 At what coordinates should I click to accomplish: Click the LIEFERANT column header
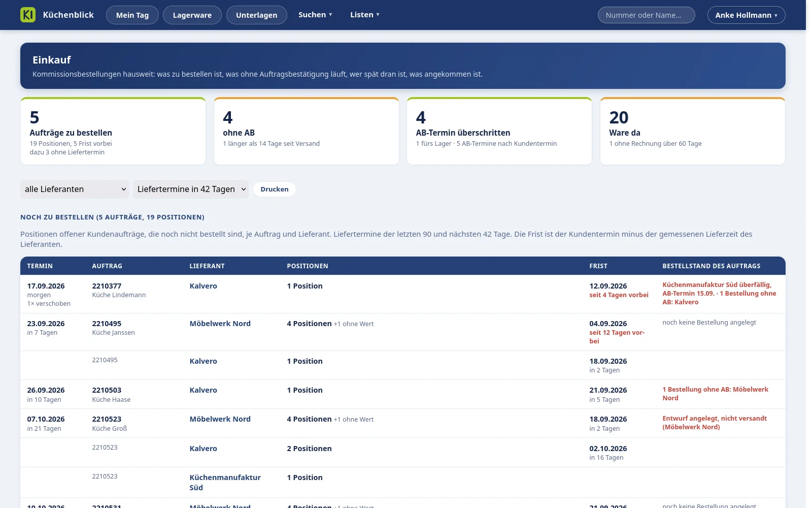coord(207,266)
